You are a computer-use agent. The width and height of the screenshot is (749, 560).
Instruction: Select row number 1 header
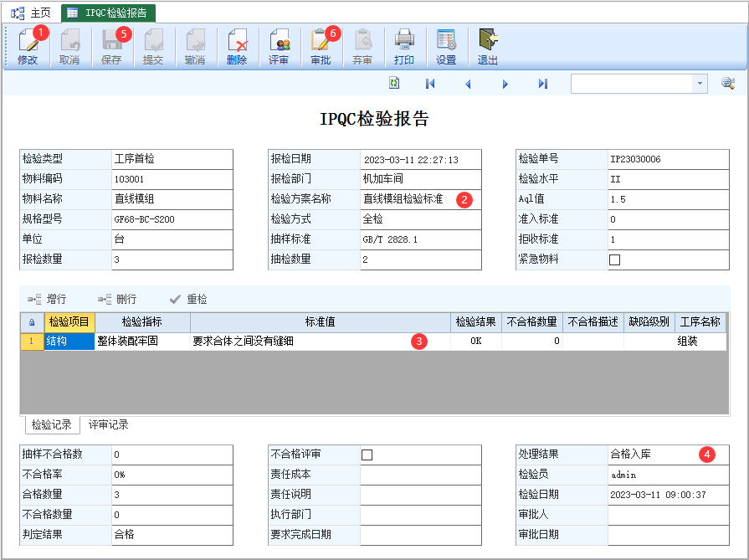pyautogui.click(x=32, y=342)
